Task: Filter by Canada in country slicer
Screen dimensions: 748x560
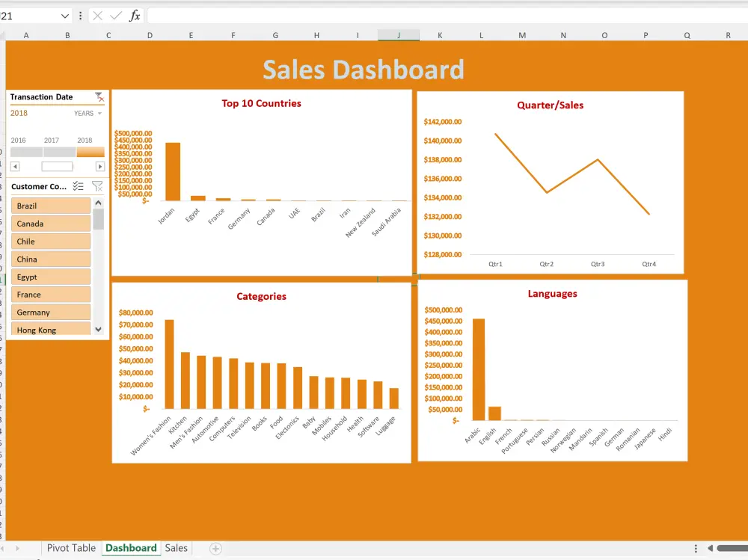Action: (51, 224)
